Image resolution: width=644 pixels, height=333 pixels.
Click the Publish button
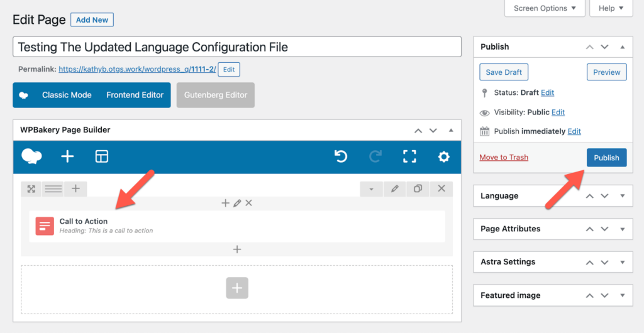tap(606, 158)
